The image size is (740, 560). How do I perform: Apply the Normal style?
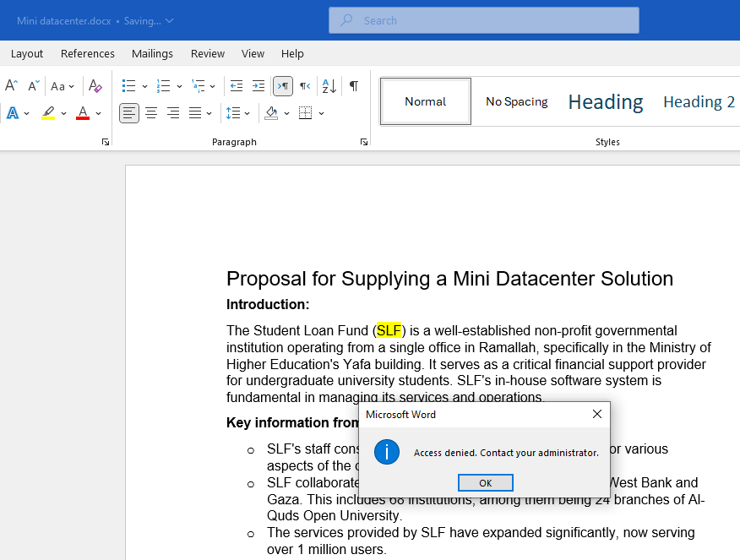426,101
